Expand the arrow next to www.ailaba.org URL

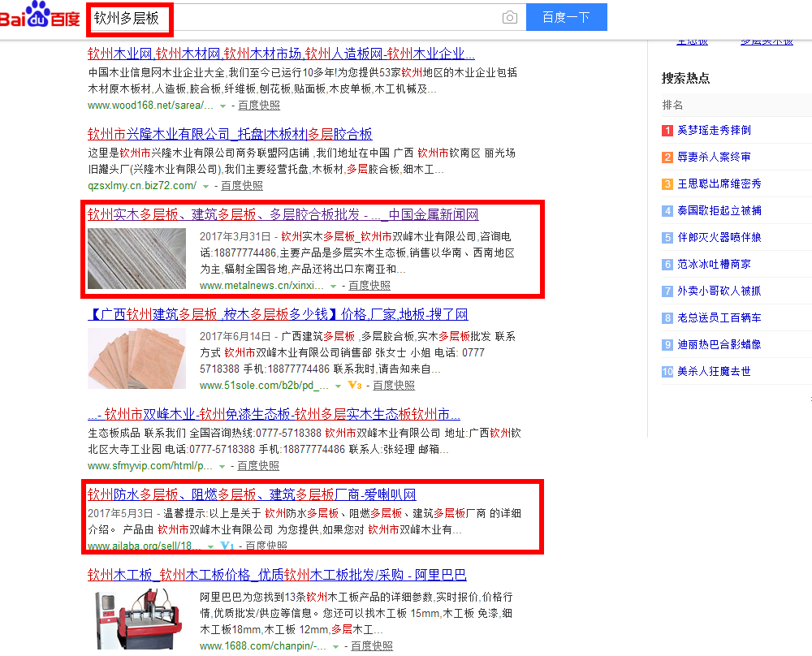coord(211,546)
